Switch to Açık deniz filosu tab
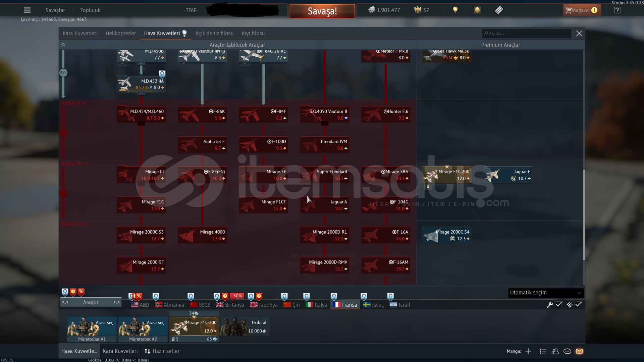The width and height of the screenshot is (644, 362). click(214, 33)
